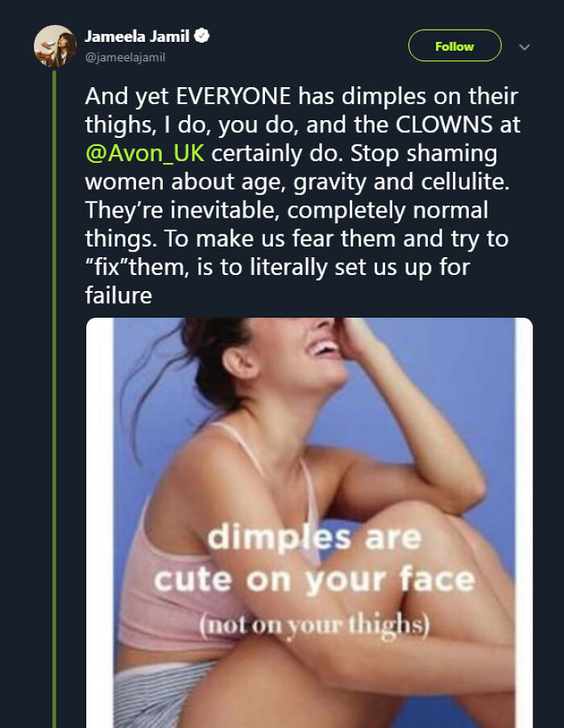Click the green Follow button outline

click(x=454, y=46)
